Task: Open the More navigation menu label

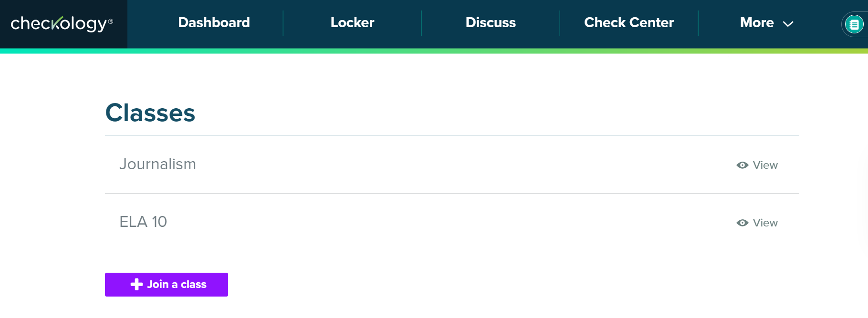Action: coord(757,22)
